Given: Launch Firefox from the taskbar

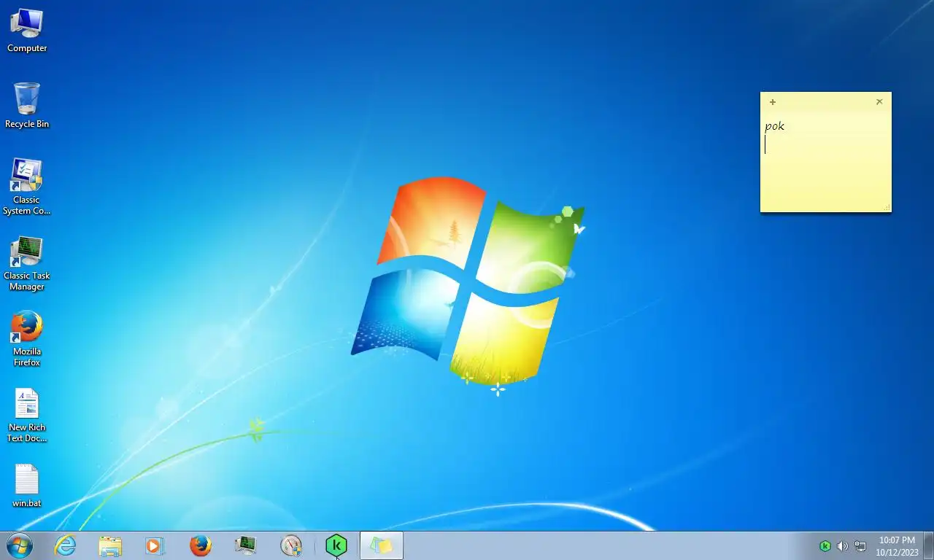Looking at the screenshot, I should [200, 545].
